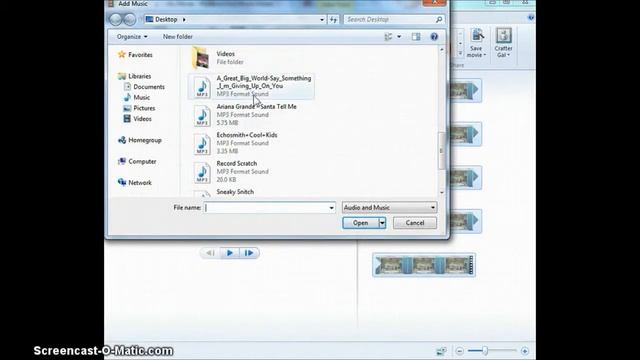Click the Sneaky Snitch file name
The height and width of the screenshot is (360, 640).
235,192
